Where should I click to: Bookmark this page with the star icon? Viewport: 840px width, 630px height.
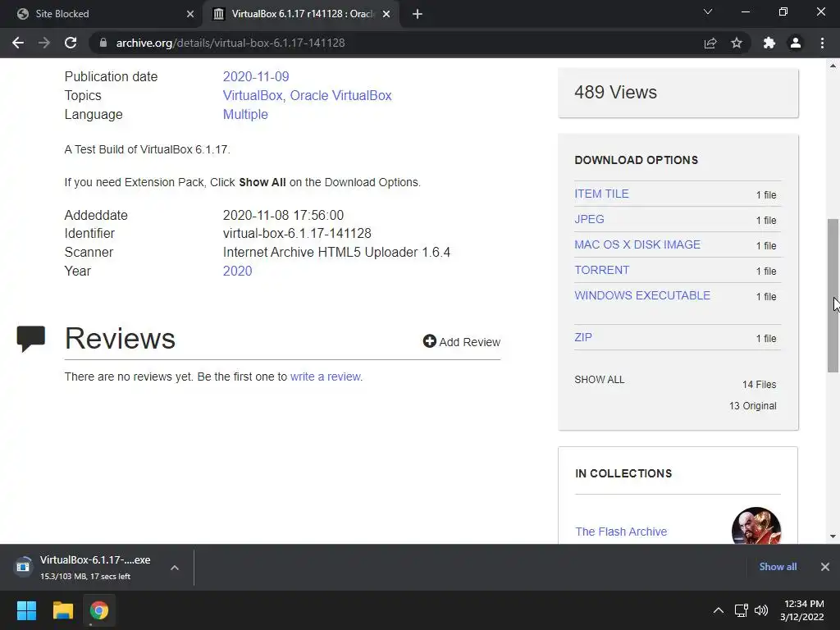737,43
